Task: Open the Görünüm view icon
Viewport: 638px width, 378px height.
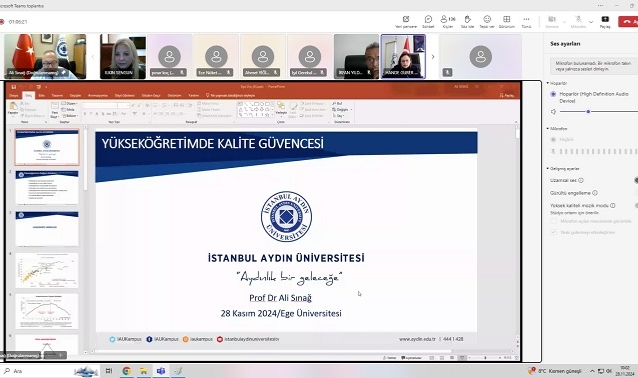Action: [507, 19]
